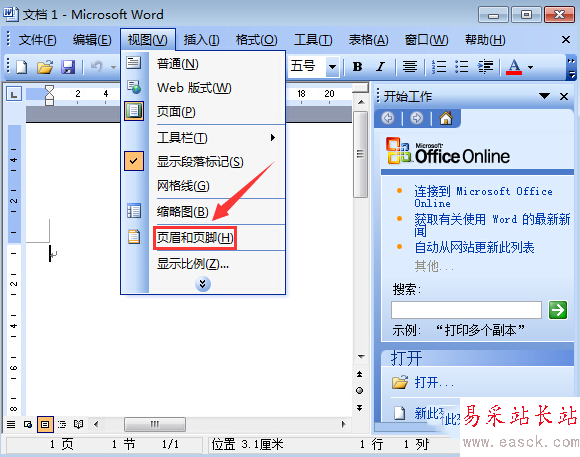Image resolution: width=580 pixels, height=457 pixels.
Task: Expand the full View menu chevron
Action: click(x=203, y=284)
